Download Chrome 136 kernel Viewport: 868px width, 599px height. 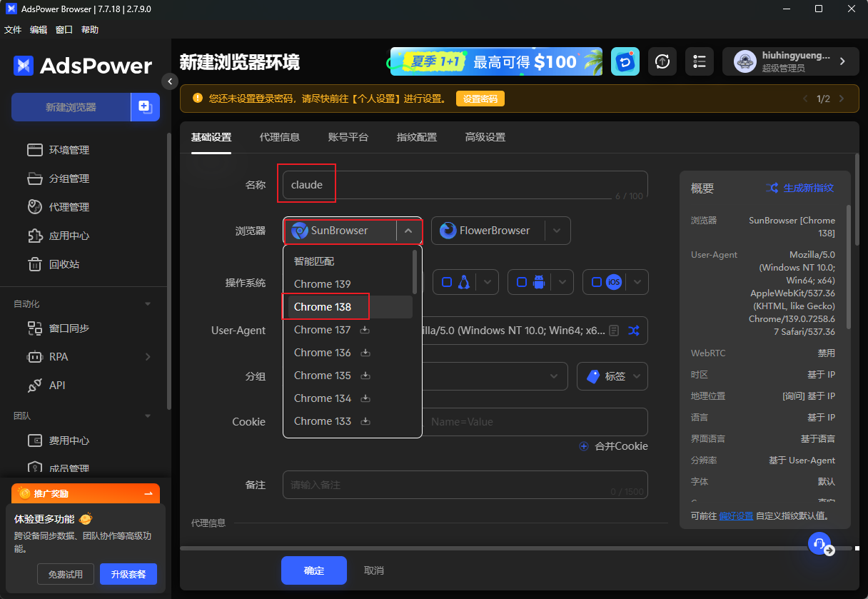point(365,353)
